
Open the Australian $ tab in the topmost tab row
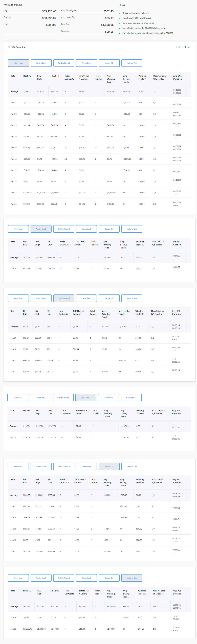(x=41, y=63)
